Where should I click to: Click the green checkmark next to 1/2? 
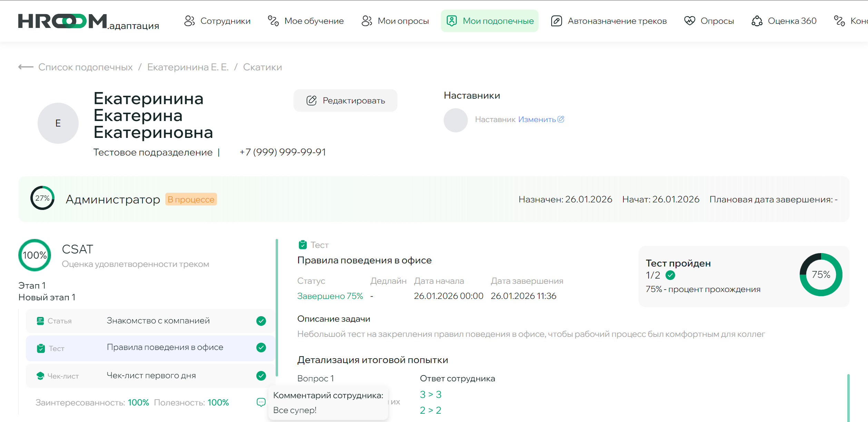670,275
